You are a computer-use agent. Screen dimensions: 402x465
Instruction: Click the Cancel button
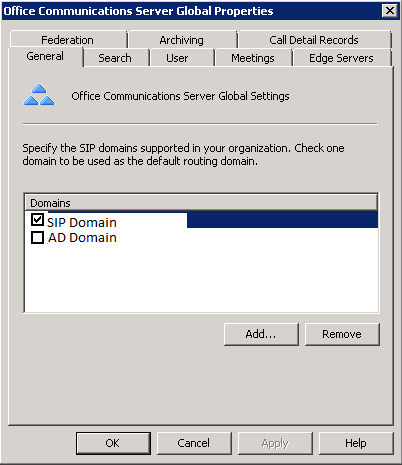(194, 443)
